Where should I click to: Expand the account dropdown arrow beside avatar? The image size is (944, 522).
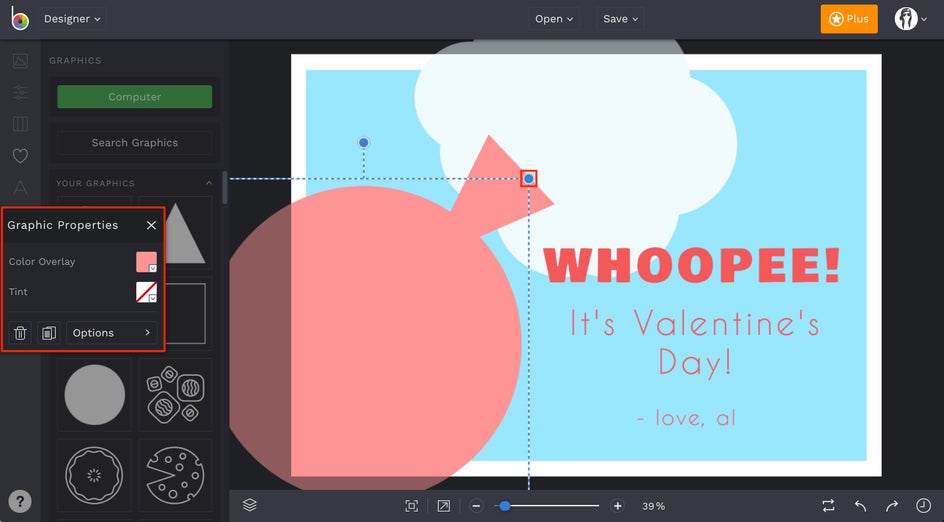pos(924,19)
